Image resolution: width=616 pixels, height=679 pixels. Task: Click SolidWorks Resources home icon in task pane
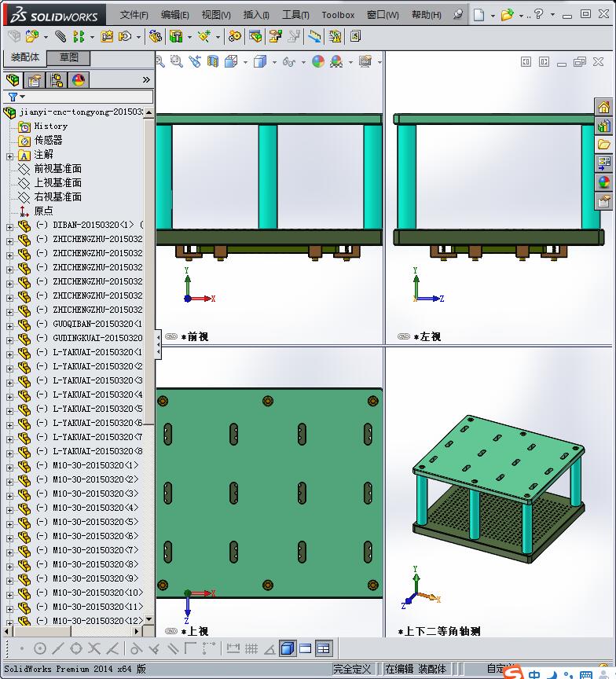pos(604,107)
